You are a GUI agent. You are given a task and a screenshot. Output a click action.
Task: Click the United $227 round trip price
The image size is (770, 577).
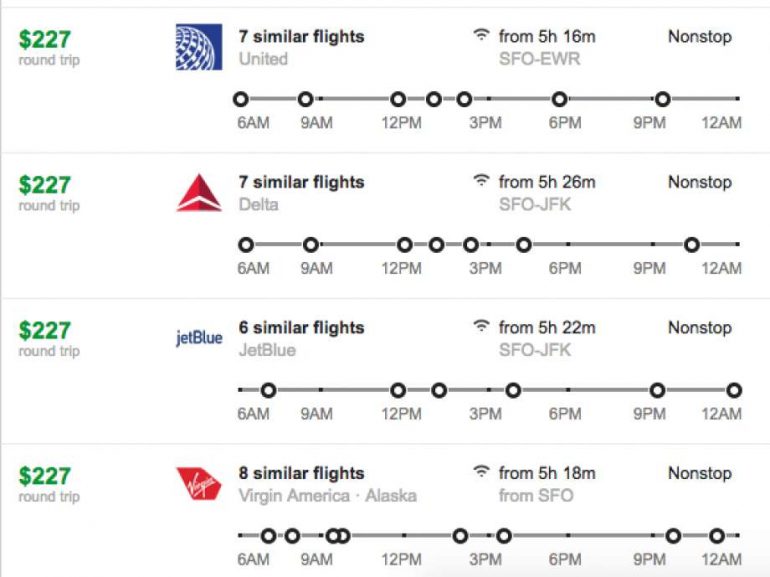(45, 39)
